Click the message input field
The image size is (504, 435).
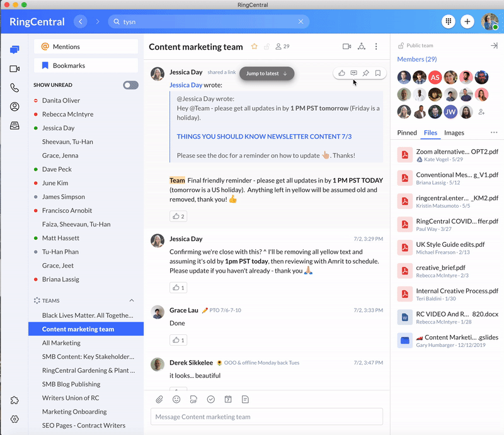(266, 417)
